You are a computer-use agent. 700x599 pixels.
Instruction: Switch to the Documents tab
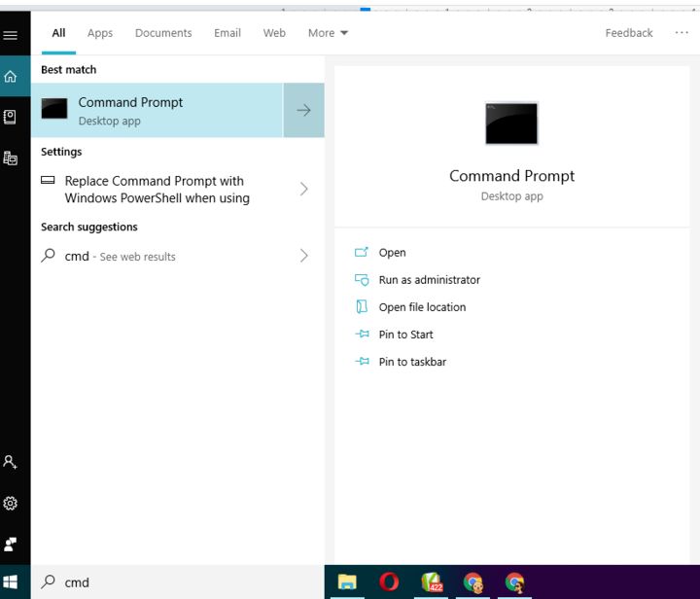163,33
